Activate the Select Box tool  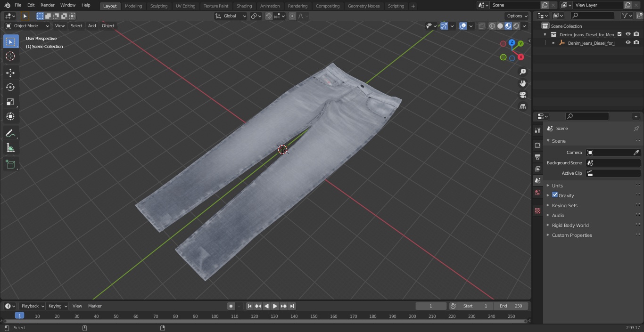(10, 41)
